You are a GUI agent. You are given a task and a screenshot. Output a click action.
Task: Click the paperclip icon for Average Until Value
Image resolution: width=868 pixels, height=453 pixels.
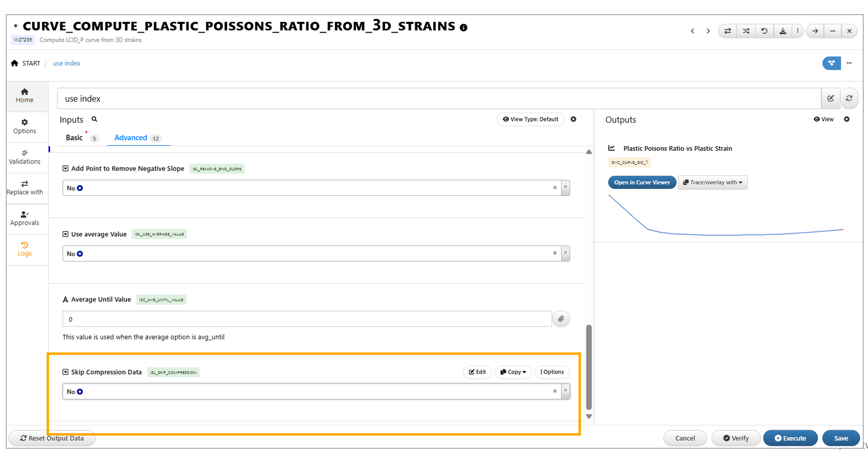[x=561, y=319]
